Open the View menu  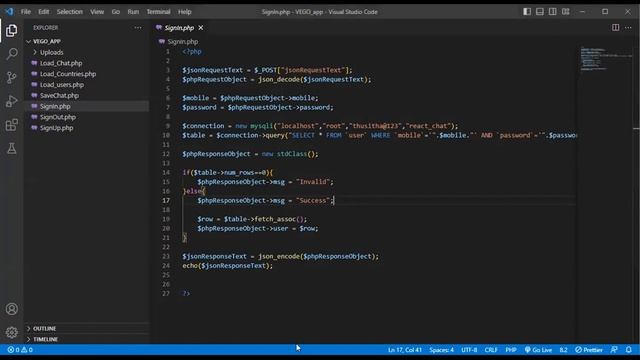pos(97,12)
